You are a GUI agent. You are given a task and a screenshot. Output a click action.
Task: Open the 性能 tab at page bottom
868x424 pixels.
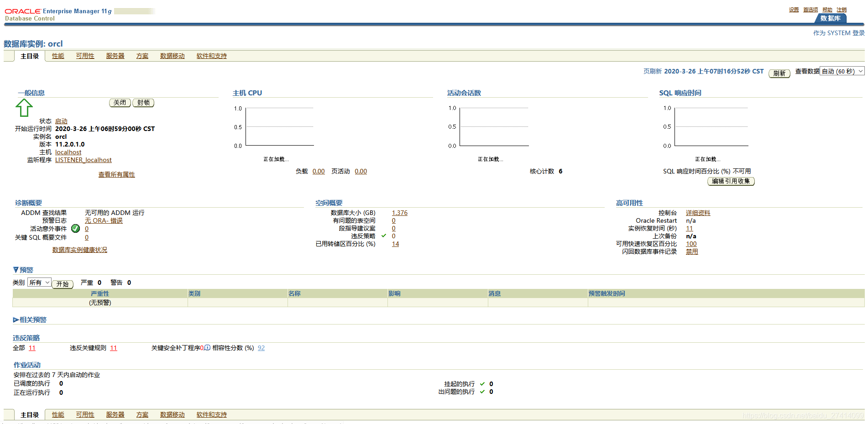coord(58,415)
